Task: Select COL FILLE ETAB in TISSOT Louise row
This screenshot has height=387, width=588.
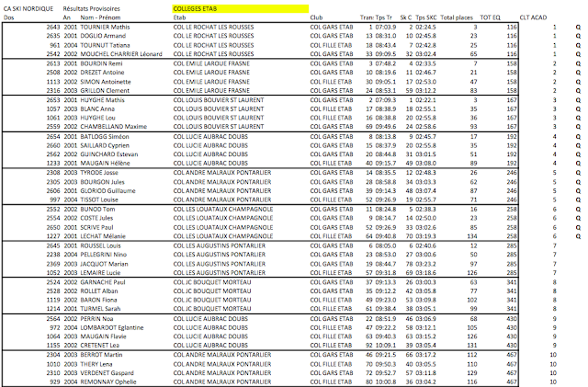Action: click(x=331, y=199)
